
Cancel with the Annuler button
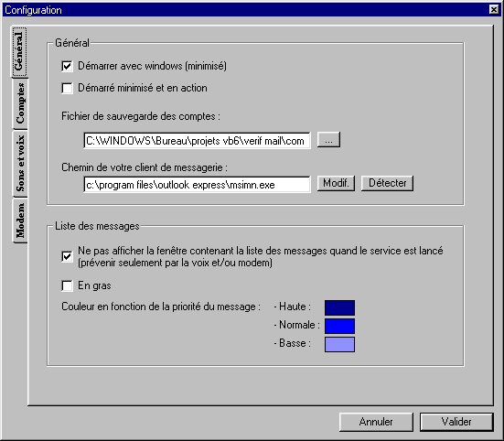click(376, 422)
